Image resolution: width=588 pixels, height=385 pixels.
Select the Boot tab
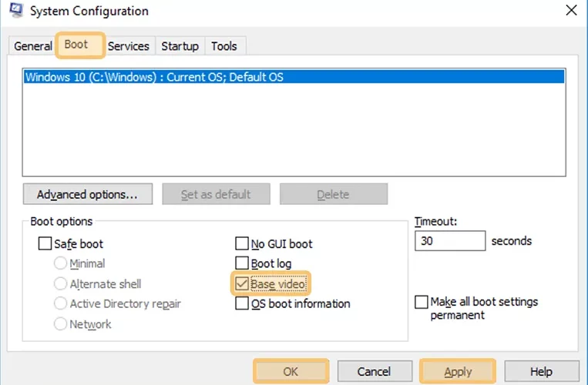coord(80,45)
